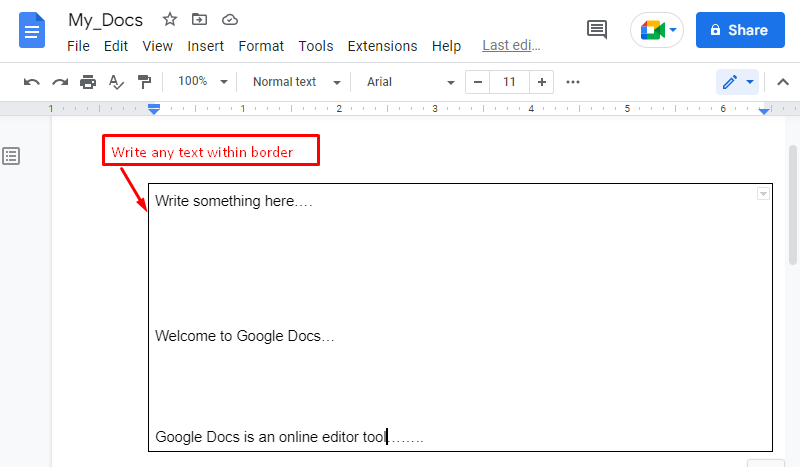This screenshot has width=800, height=467.
Task: Open the Last edit history link
Action: coord(511,45)
